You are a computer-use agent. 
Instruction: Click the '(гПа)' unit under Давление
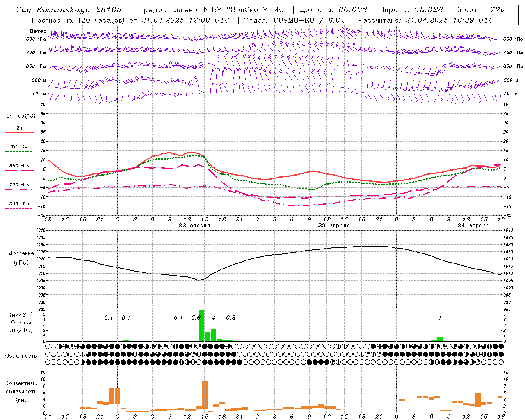(x=21, y=262)
